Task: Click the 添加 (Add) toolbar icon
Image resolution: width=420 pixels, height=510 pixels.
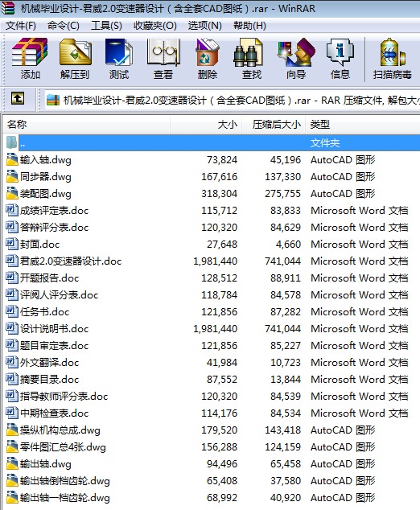Action: click(x=30, y=52)
